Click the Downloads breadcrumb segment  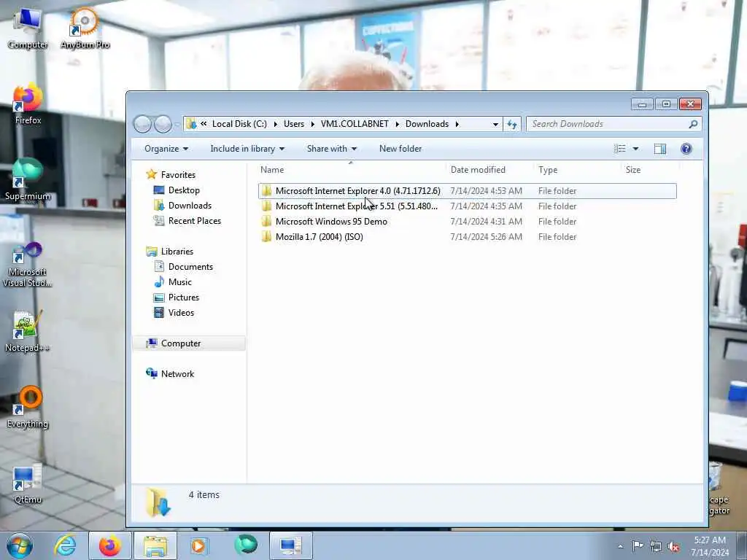(427, 124)
